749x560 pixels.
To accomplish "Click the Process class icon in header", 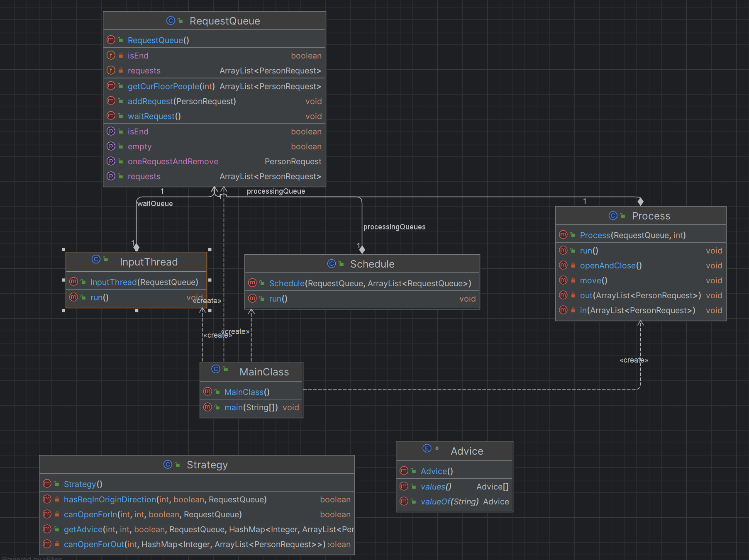I will (613, 215).
